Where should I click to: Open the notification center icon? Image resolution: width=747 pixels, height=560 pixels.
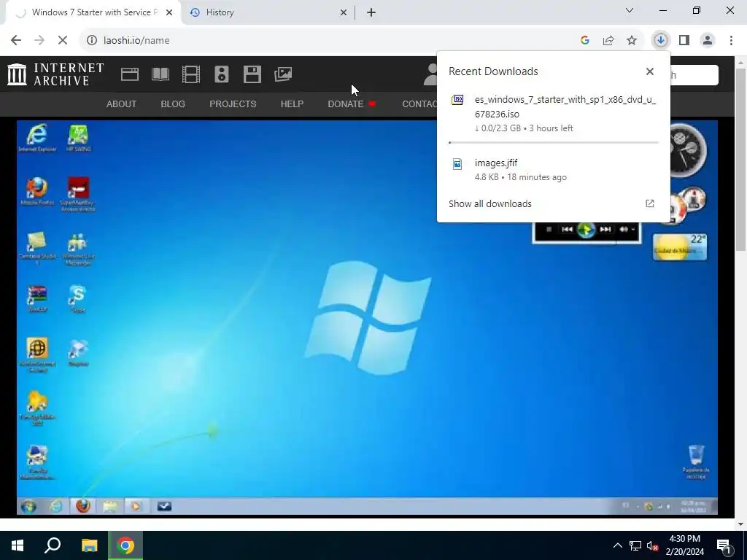coord(724,545)
